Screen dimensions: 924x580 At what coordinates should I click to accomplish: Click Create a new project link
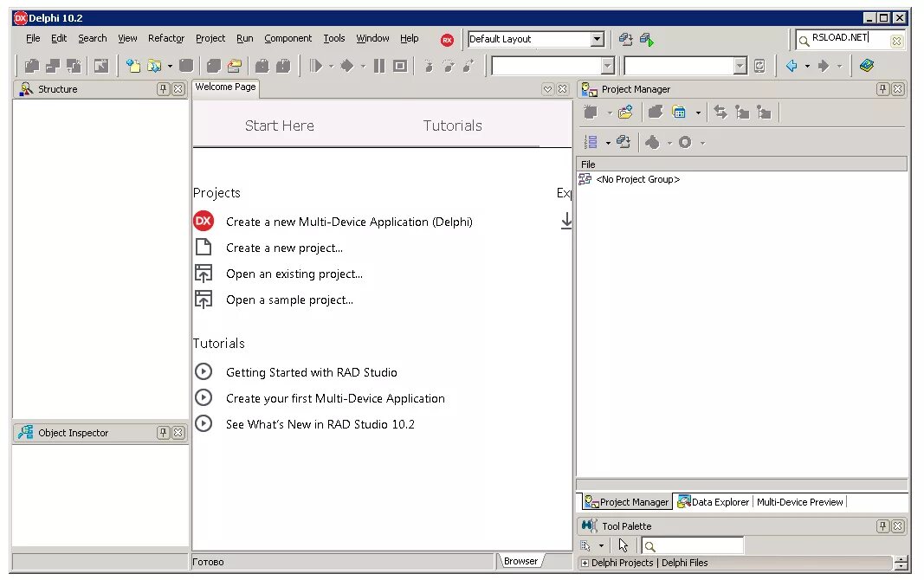pyautogui.click(x=284, y=248)
